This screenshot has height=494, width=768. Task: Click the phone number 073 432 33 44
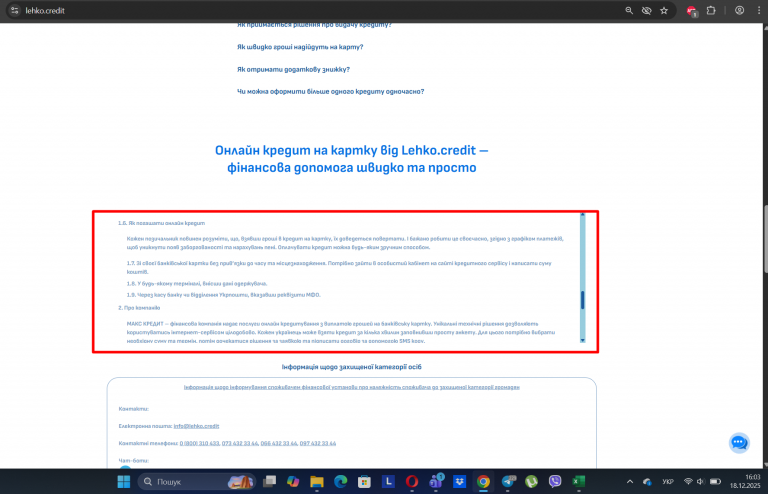coord(240,443)
